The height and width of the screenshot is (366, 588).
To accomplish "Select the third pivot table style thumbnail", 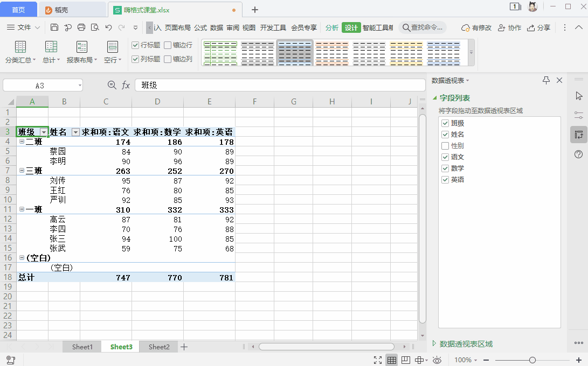I will coord(295,53).
